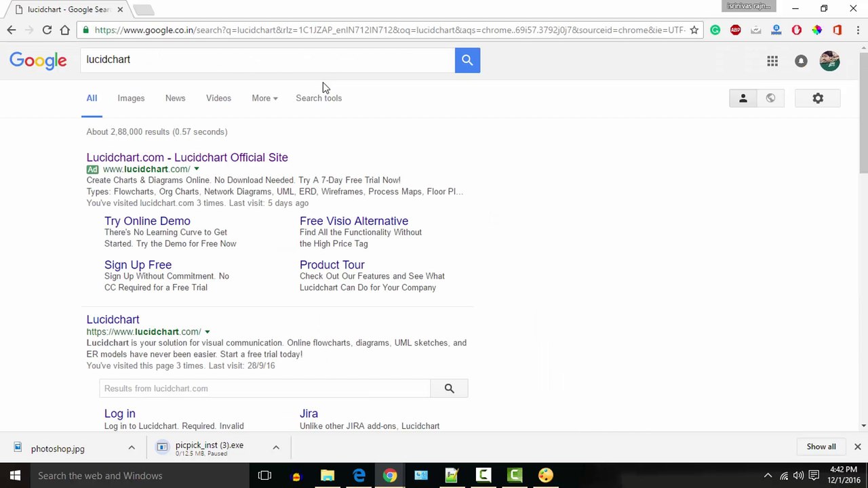
Task: Open the Log in sitelink
Action: pyautogui.click(x=120, y=413)
